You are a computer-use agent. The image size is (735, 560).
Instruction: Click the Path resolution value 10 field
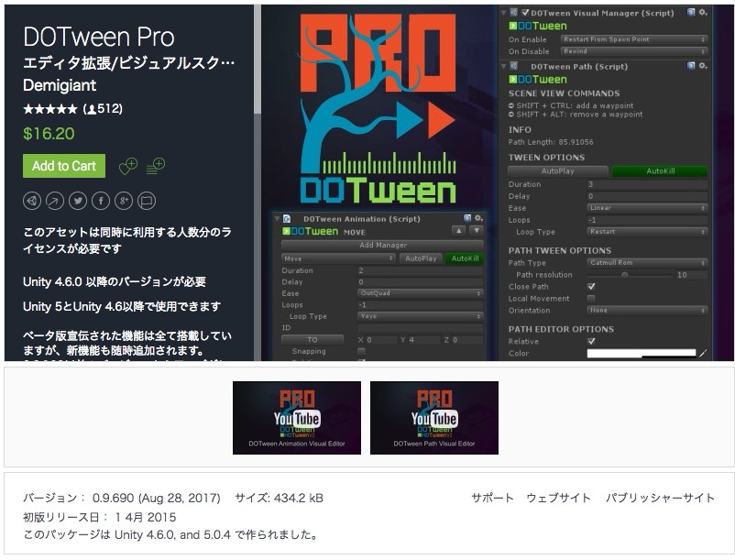click(691, 275)
